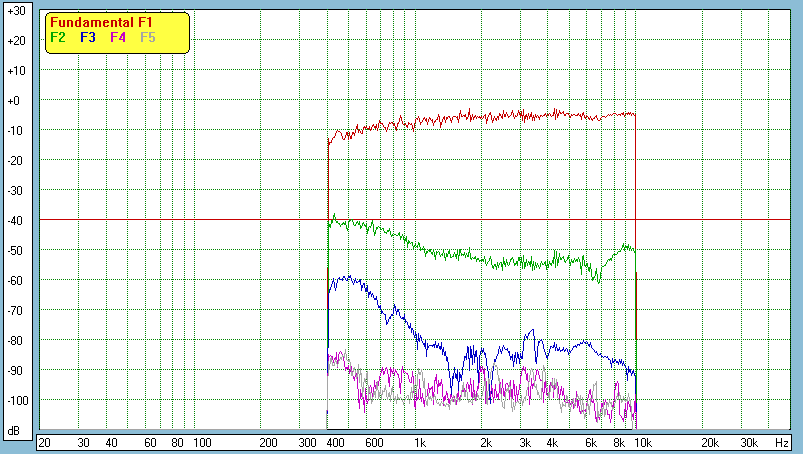The image size is (803, 454).
Task: Click the Hz unit label on horizontal axis
Action: click(x=781, y=442)
